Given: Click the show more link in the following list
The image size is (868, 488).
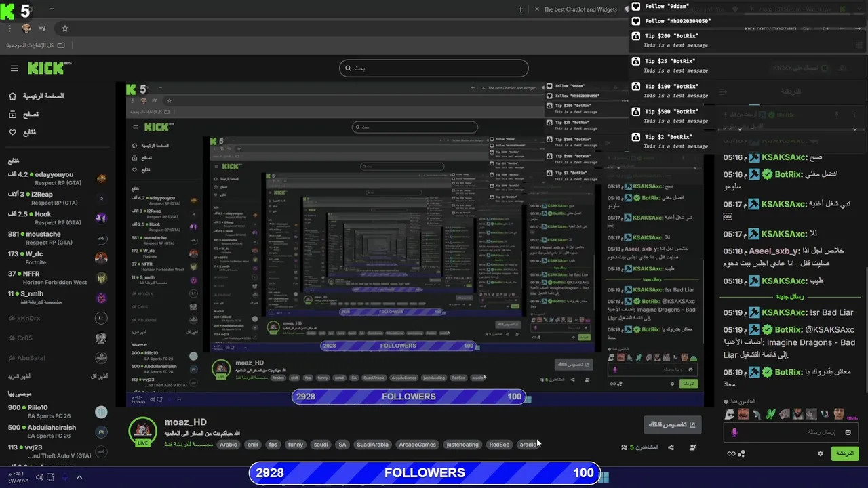Looking at the screenshot, I should tap(19, 376).
